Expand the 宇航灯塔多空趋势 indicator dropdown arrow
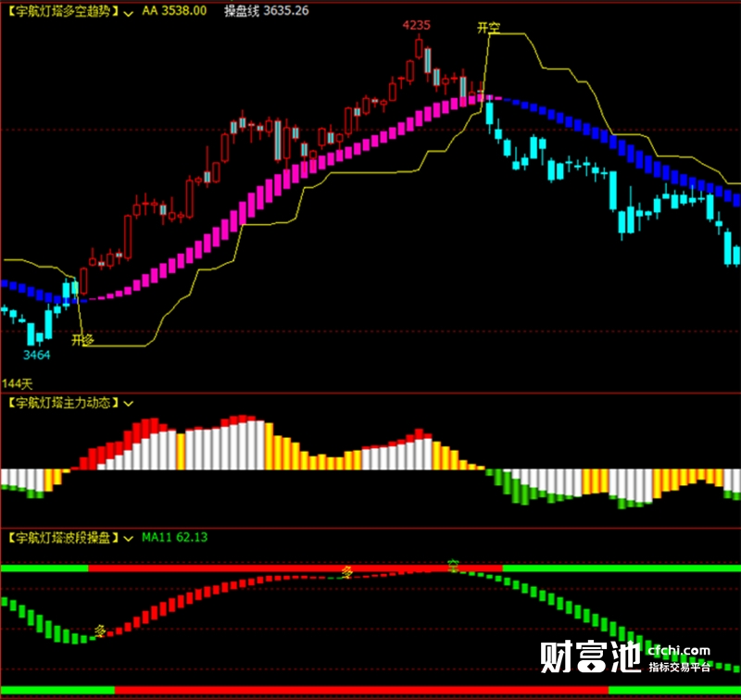This screenshot has width=741, height=700. [x=128, y=13]
